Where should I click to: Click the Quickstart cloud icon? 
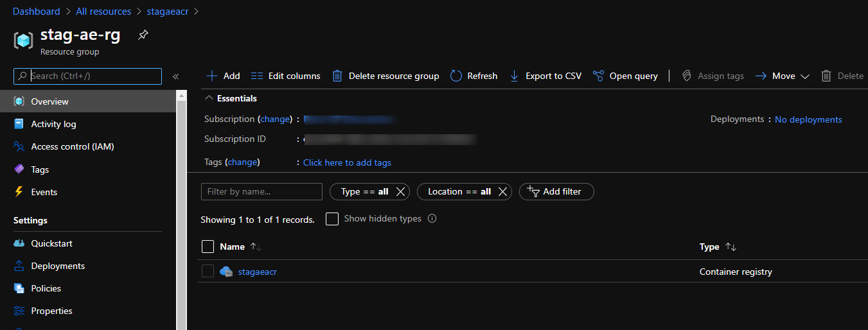tap(19, 243)
